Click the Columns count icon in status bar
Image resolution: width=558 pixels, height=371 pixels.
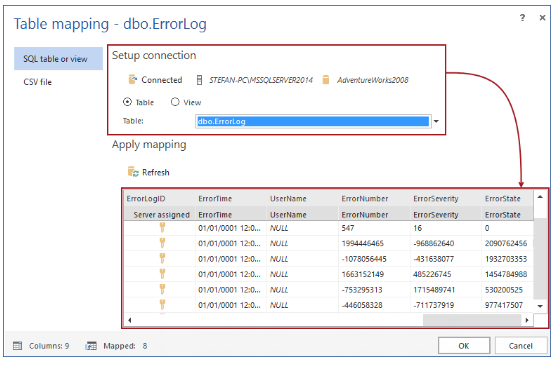17,346
